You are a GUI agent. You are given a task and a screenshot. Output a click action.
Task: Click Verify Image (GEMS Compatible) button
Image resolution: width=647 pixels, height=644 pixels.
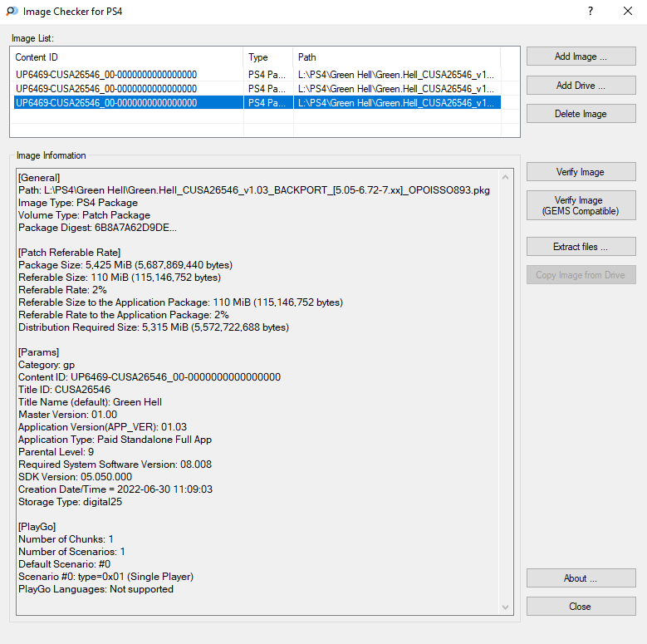click(x=581, y=205)
